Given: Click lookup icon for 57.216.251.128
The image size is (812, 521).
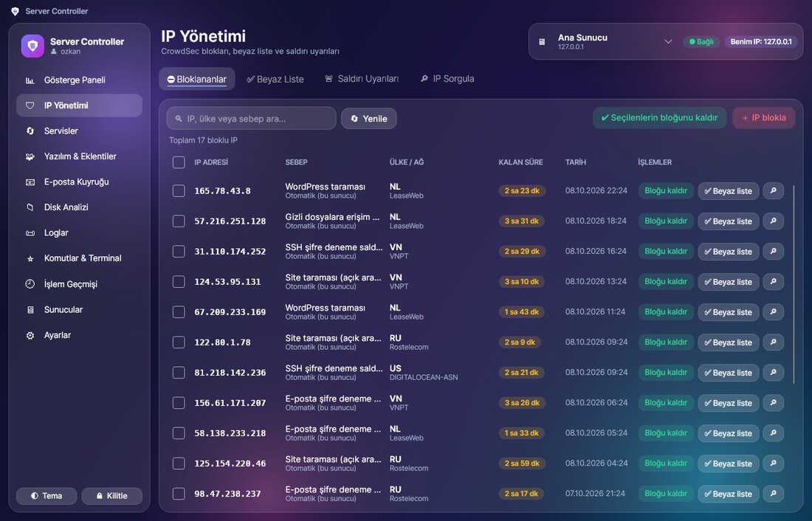Looking at the screenshot, I should 773,221.
